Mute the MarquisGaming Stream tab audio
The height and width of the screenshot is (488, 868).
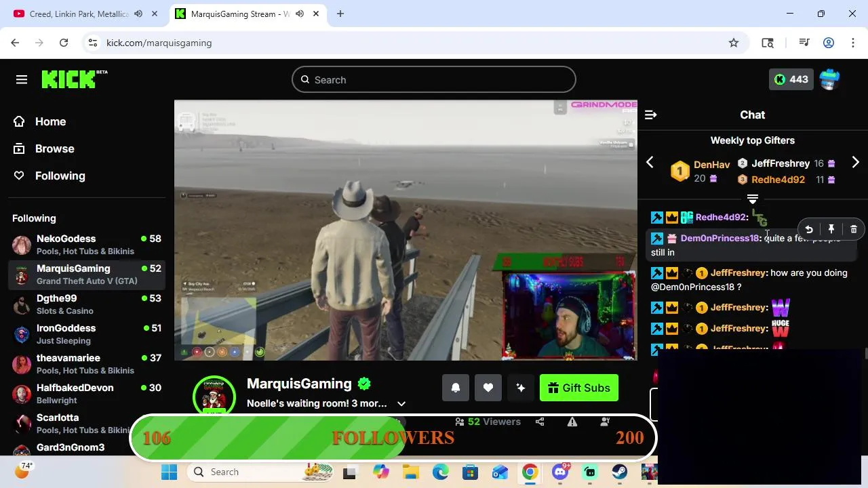pyautogui.click(x=299, y=14)
